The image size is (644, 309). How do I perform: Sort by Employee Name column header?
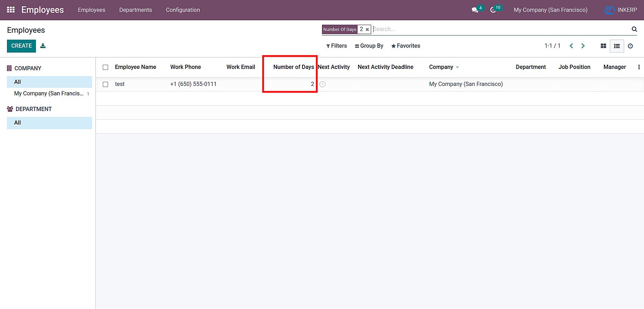(x=136, y=67)
